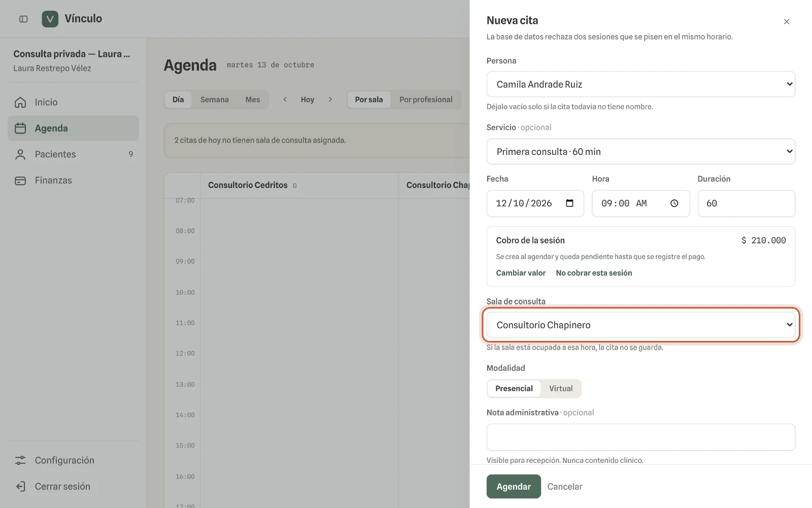Close the Nueva cita panel
Viewport: 812px width, 508px height.
(787, 21)
